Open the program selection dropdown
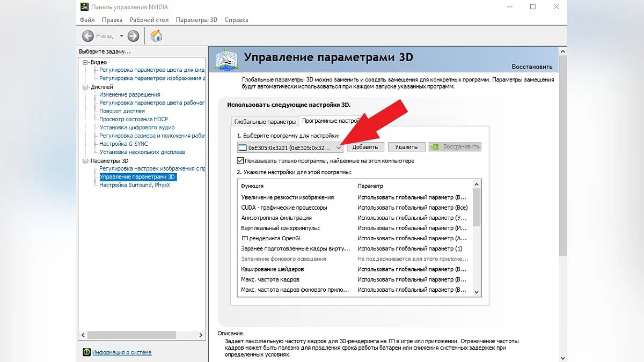 (290, 147)
